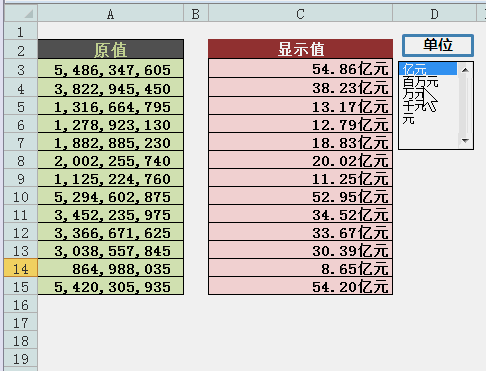The width and height of the screenshot is (486, 371).
Task: Click the 单位 button
Action: [438, 45]
